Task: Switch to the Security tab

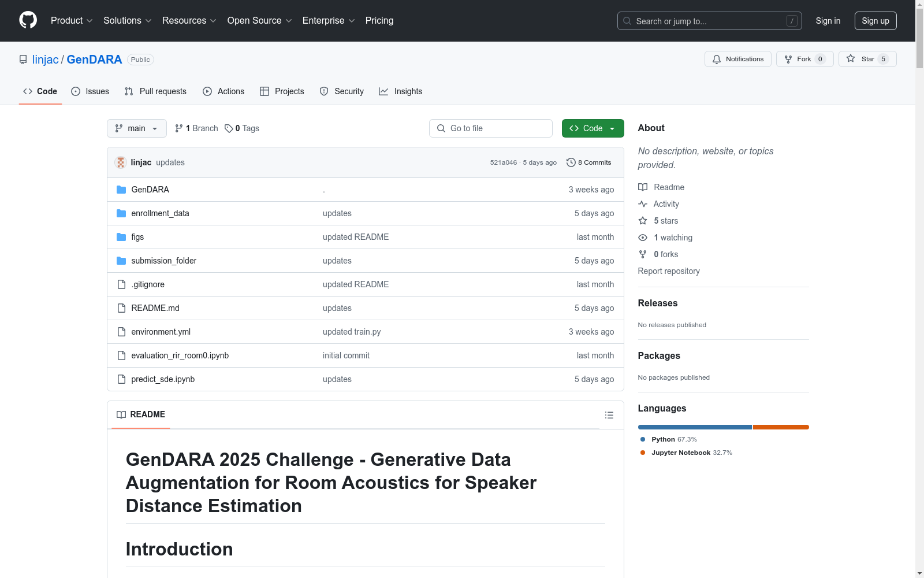Action: pos(342,91)
